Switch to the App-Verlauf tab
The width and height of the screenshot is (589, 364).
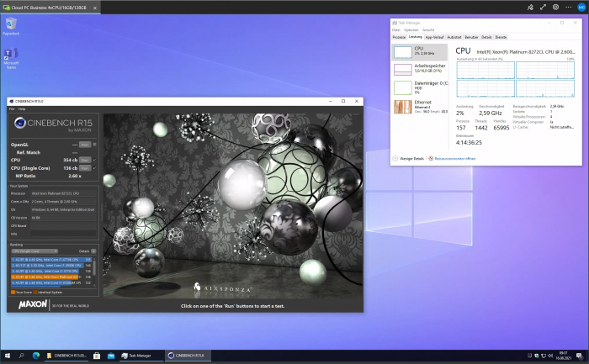coord(435,37)
